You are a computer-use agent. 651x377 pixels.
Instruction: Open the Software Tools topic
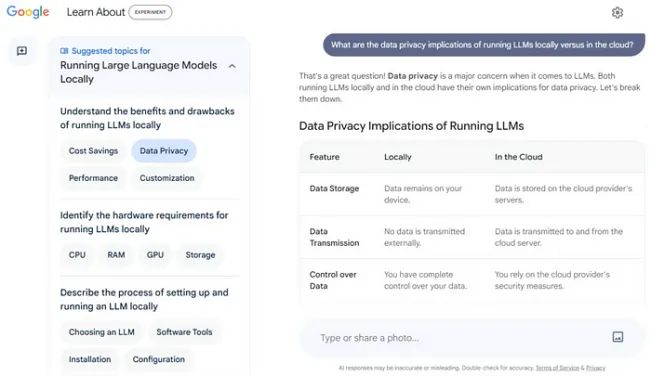coord(184,332)
